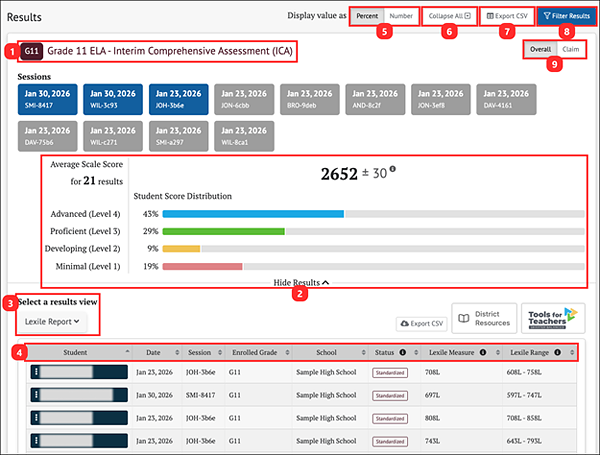Sort by Student column arrow
The width and height of the screenshot is (600, 455).
coord(127,352)
